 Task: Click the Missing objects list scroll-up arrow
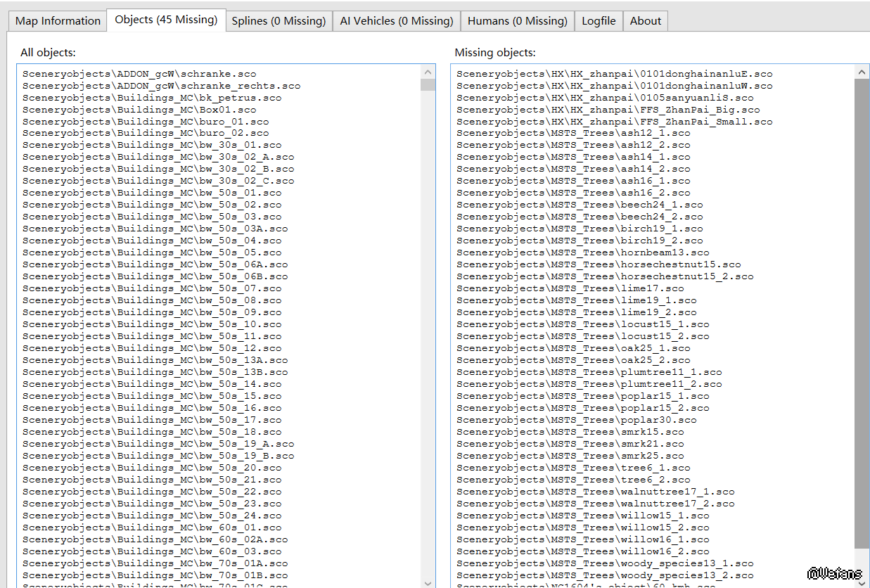pyautogui.click(x=862, y=72)
